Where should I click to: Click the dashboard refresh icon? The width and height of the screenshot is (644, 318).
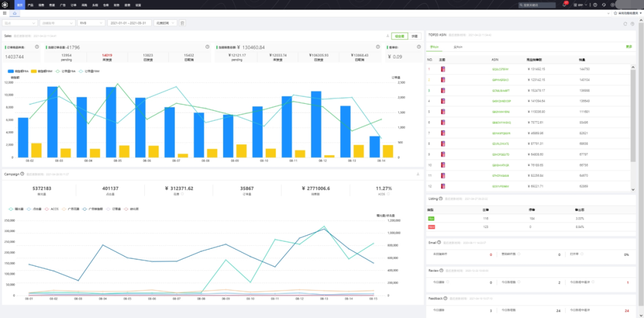(x=624, y=24)
